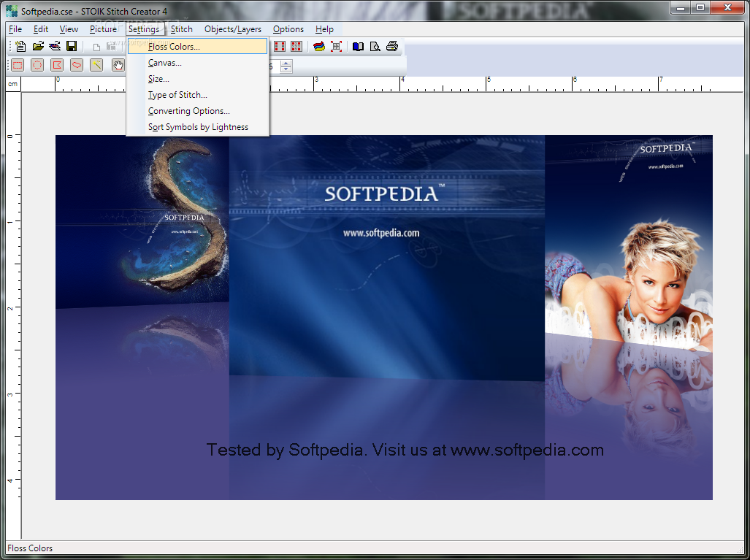Click the open book icon
750x560 pixels.
point(358,47)
